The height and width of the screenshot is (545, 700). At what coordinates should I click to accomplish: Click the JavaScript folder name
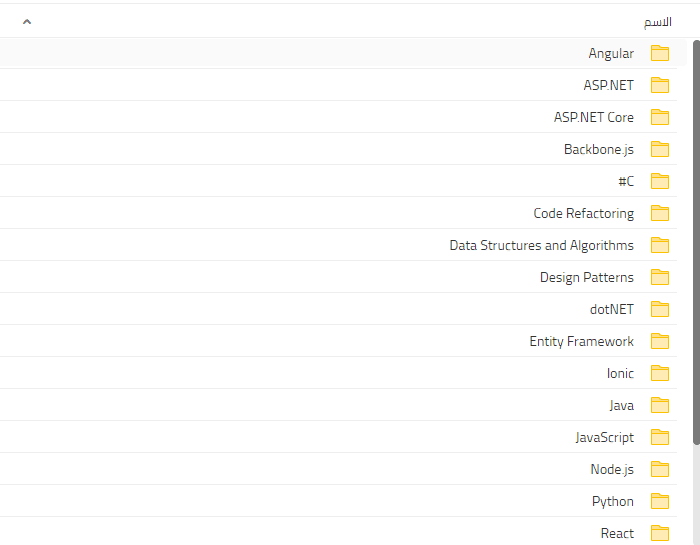(x=605, y=437)
